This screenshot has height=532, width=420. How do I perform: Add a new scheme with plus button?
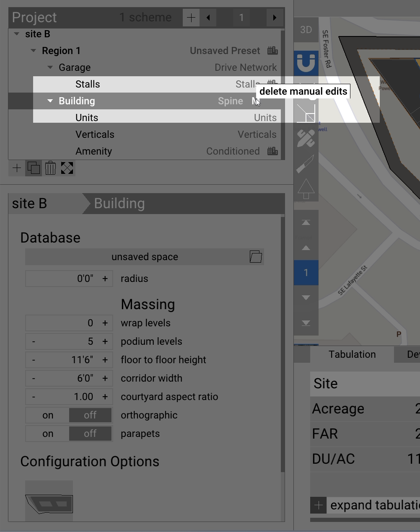[191, 18]
